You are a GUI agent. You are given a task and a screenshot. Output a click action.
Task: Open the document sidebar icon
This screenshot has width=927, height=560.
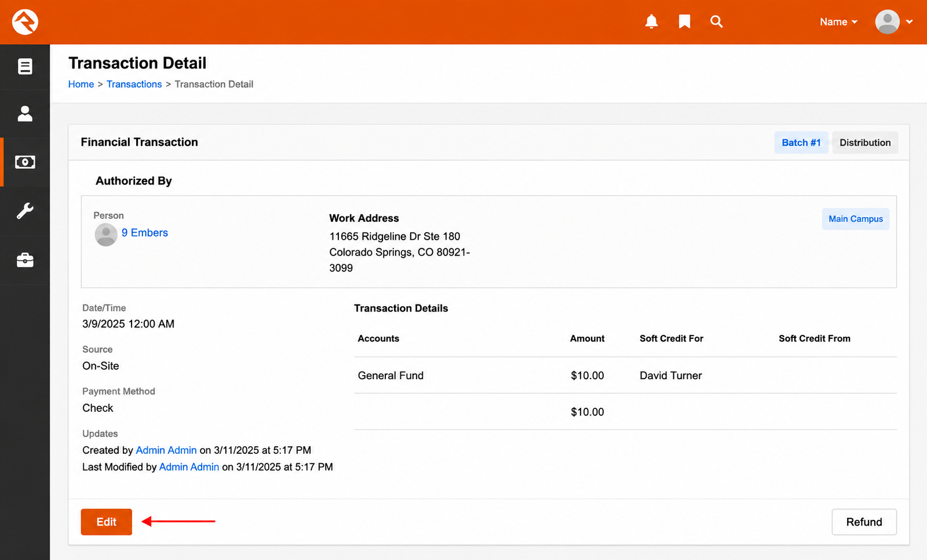pos(25,67)
